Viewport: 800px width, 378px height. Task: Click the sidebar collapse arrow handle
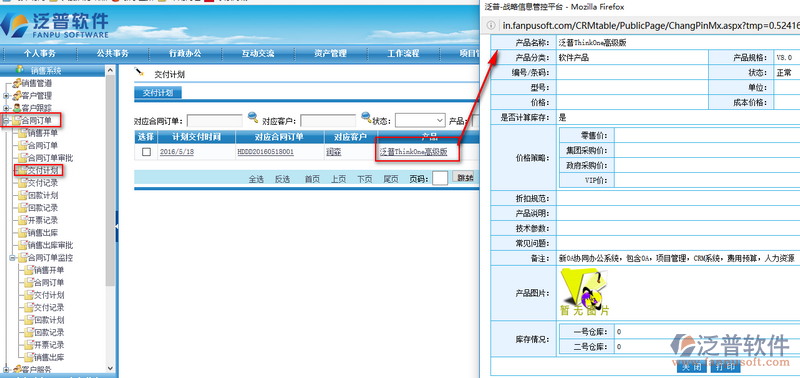click(116, 225)
